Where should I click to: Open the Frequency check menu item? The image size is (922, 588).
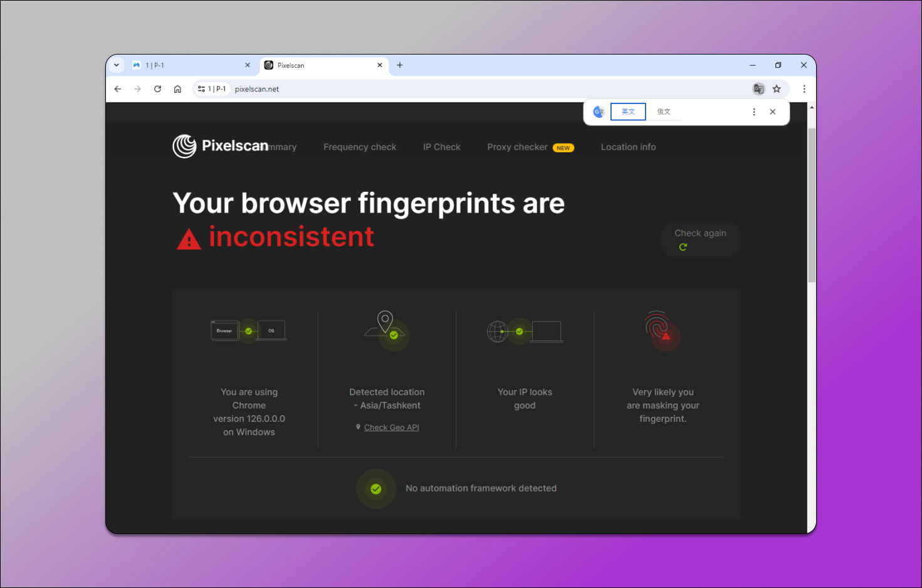(360, 147)
